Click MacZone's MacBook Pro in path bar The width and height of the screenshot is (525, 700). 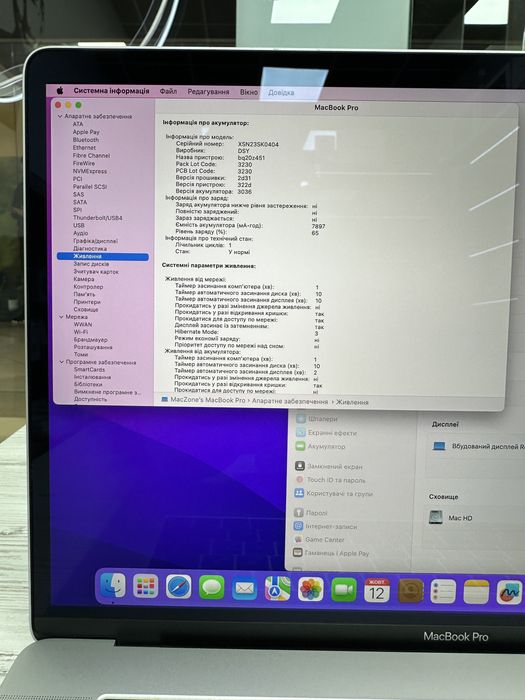pyautogui.click(x=208, y=400)
